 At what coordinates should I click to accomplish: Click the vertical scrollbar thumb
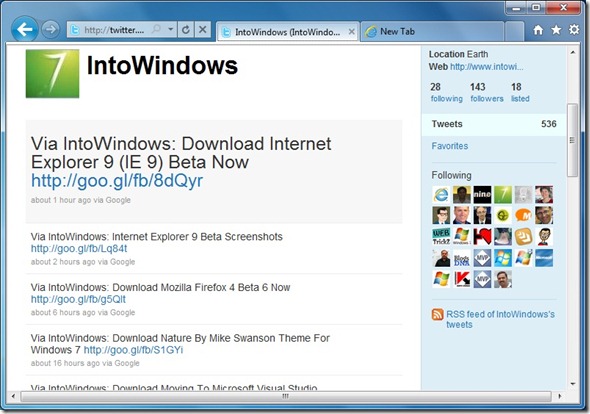coord(573,140)
